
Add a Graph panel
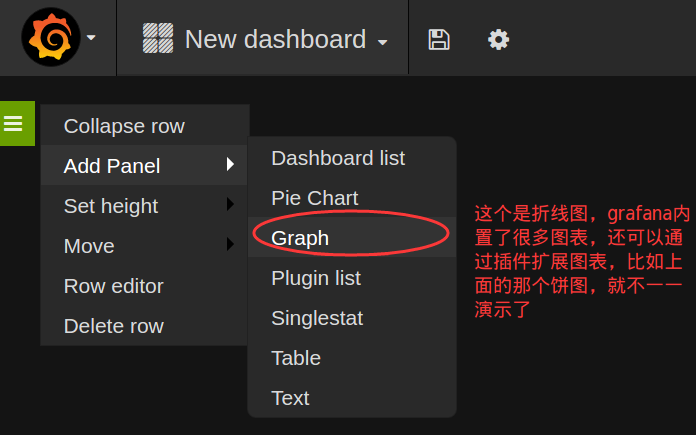pos(300,238)
